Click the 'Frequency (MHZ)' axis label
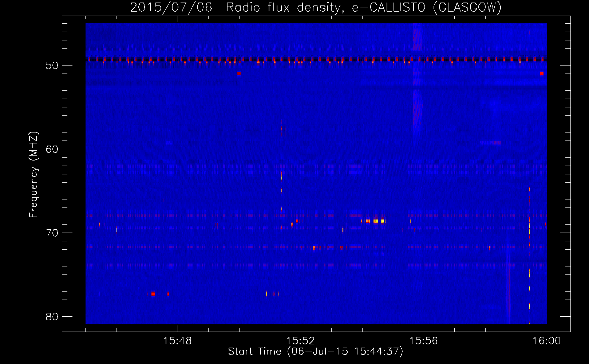589x364 pixels. [33, 175]
